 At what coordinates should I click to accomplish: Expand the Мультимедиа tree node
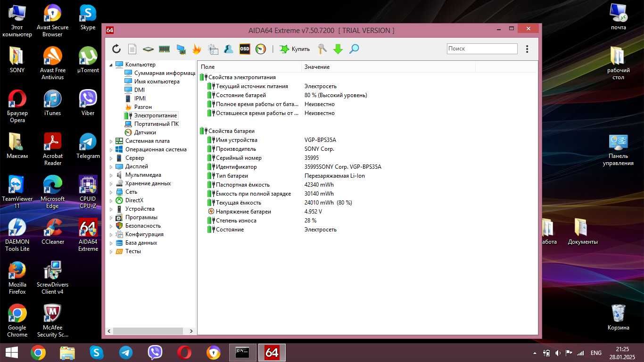tap(111, 175)
